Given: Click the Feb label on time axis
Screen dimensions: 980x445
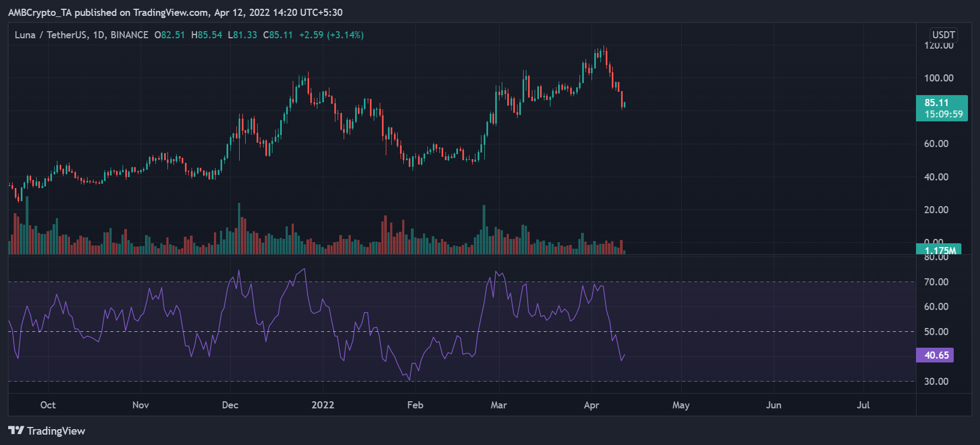Looking at the screenshot, I should pos(415,405).
